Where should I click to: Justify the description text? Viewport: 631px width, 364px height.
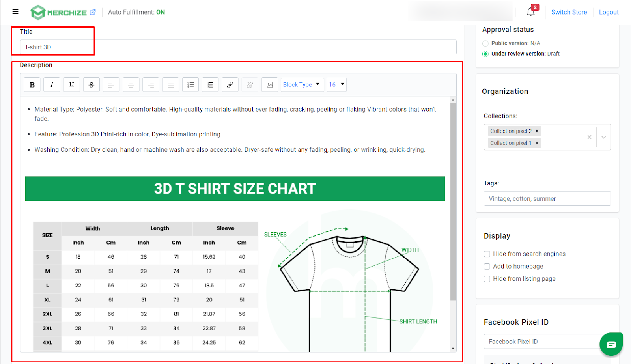click(x=171, y=85)
